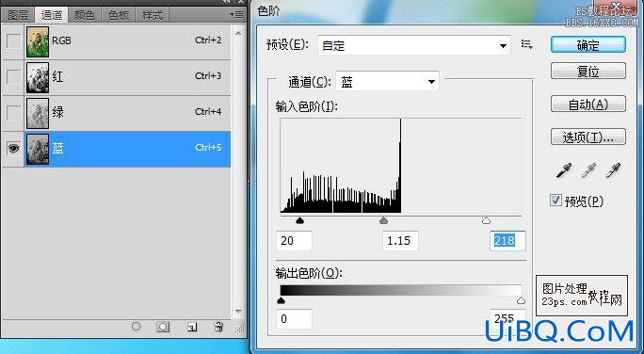Click output levels field showing 255
Image resolution: width=644 pixels, height=354 pixels.
click(507, 318)
